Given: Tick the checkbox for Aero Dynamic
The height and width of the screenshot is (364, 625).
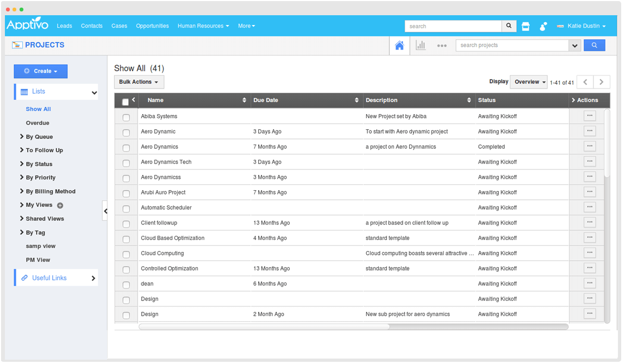Looking at the screenshot, I should [126, 133].
